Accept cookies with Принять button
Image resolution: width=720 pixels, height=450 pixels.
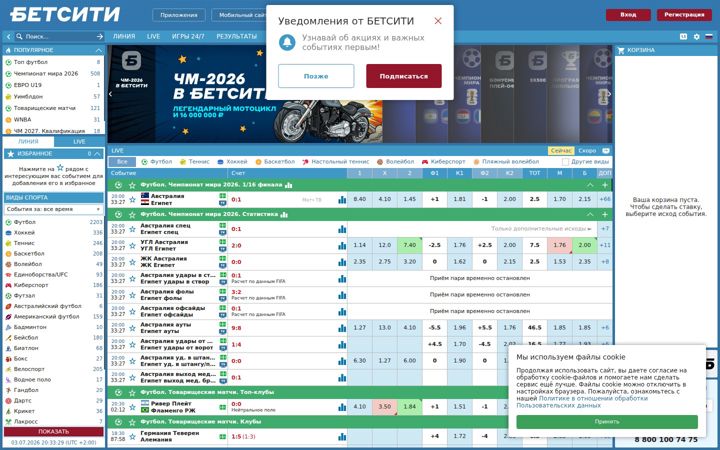[607, 422]
